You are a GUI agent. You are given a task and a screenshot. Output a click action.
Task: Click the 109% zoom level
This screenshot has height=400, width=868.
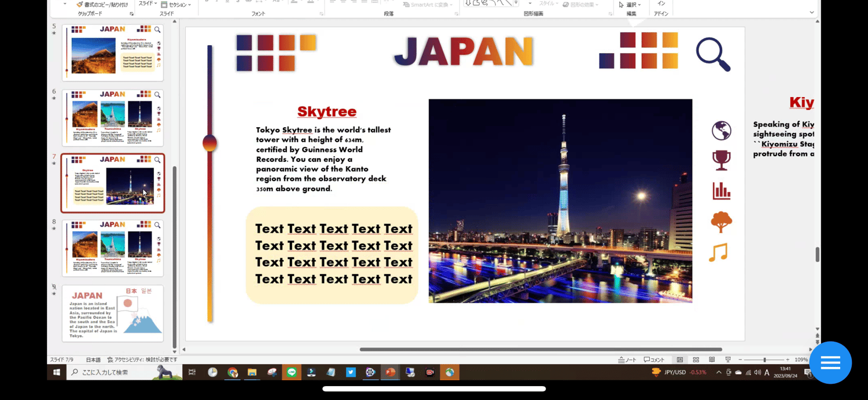tap(801, 360)
